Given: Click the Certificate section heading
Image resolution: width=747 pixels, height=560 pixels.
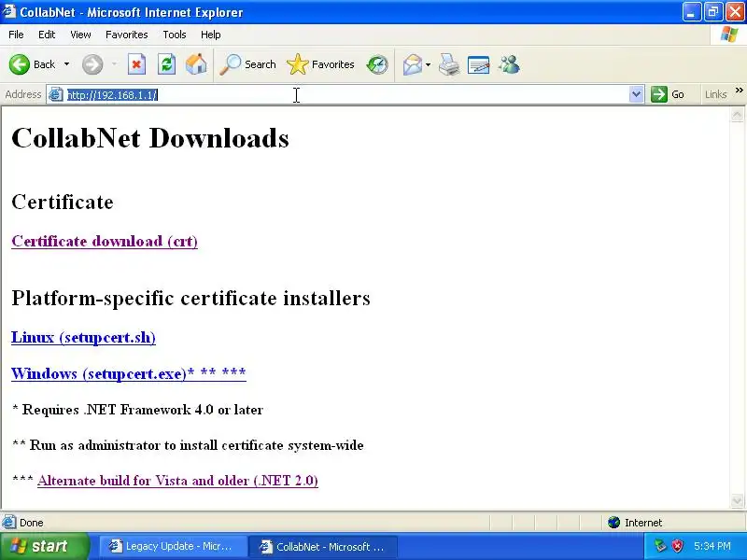Looking at the screenshot, I should click(63, 202).
